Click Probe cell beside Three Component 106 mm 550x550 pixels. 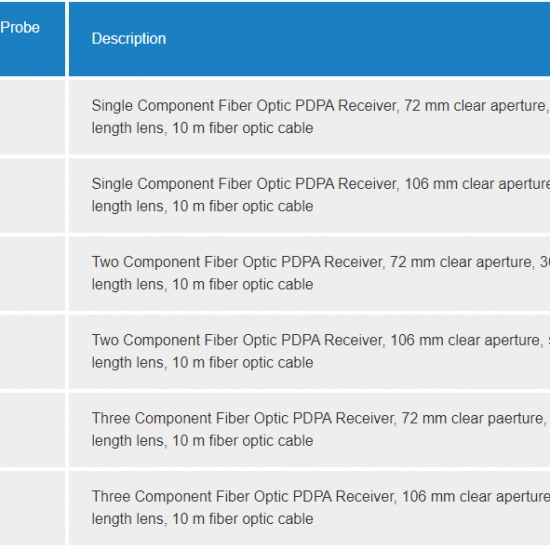32,508
